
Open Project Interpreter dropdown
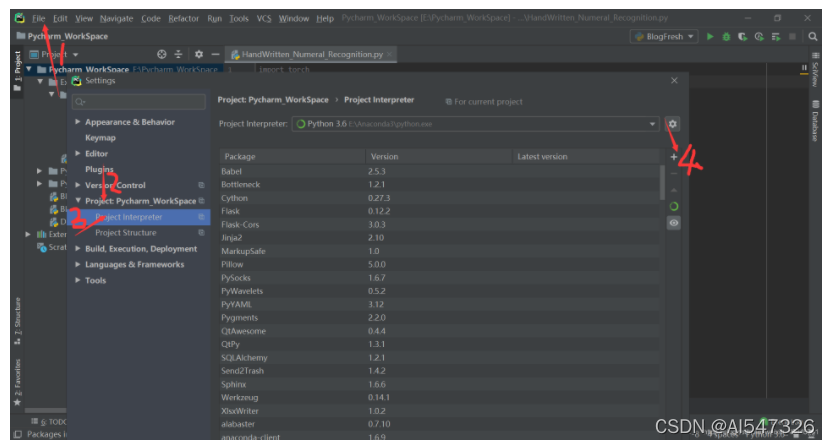pos(475,124)
